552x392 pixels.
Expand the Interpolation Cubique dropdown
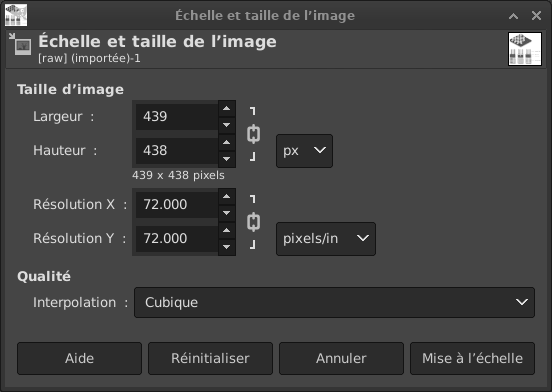coord(334,302)
